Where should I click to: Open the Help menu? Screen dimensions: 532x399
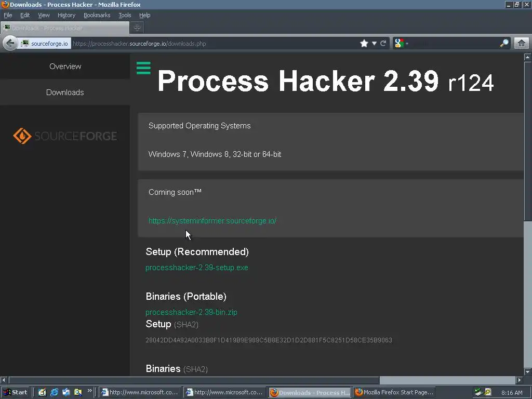click(x=144, y=15)
